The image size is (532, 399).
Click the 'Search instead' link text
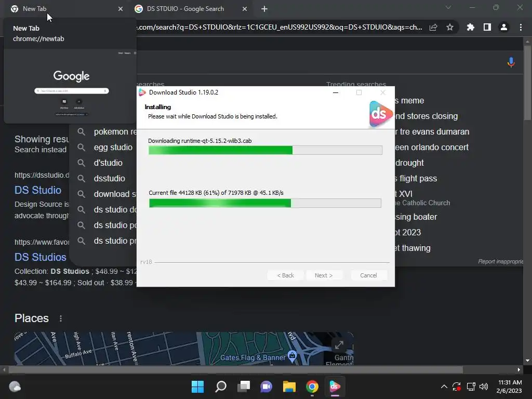click(x=41, y=150)
